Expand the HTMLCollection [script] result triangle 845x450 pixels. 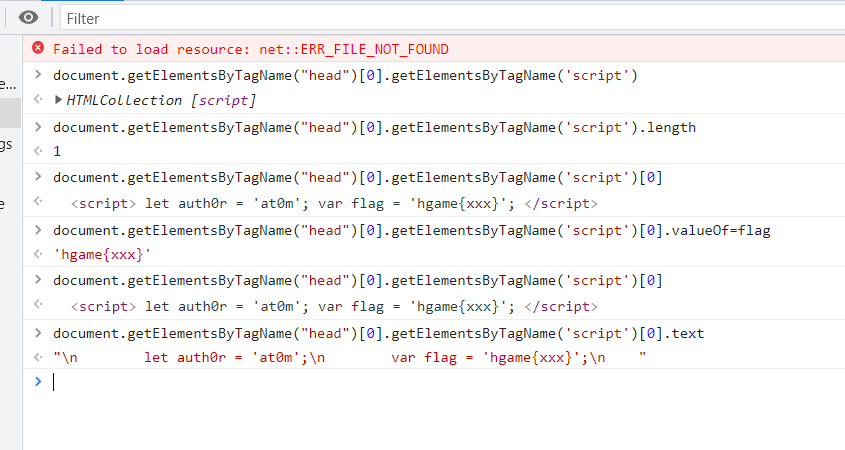click(x=58, y=100)
